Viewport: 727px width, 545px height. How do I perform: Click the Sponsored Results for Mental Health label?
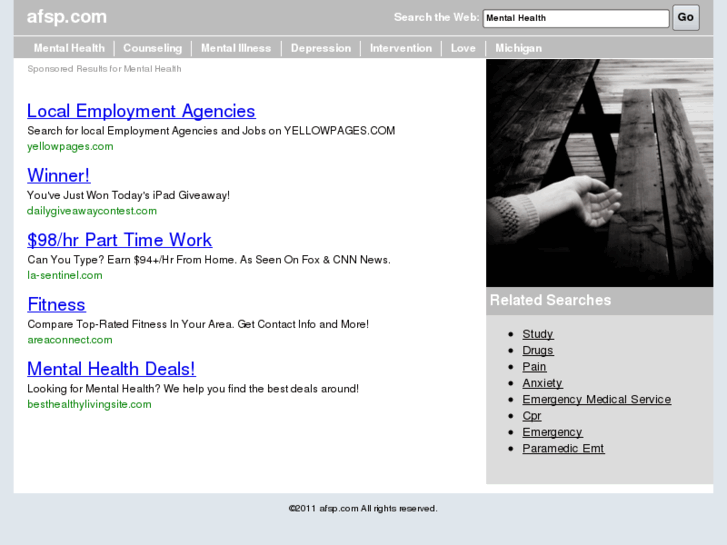coord(104,69)
